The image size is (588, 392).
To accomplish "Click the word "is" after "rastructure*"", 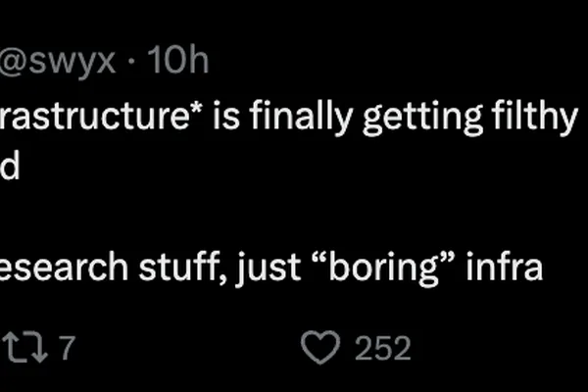I will click(x=225, y=116).
